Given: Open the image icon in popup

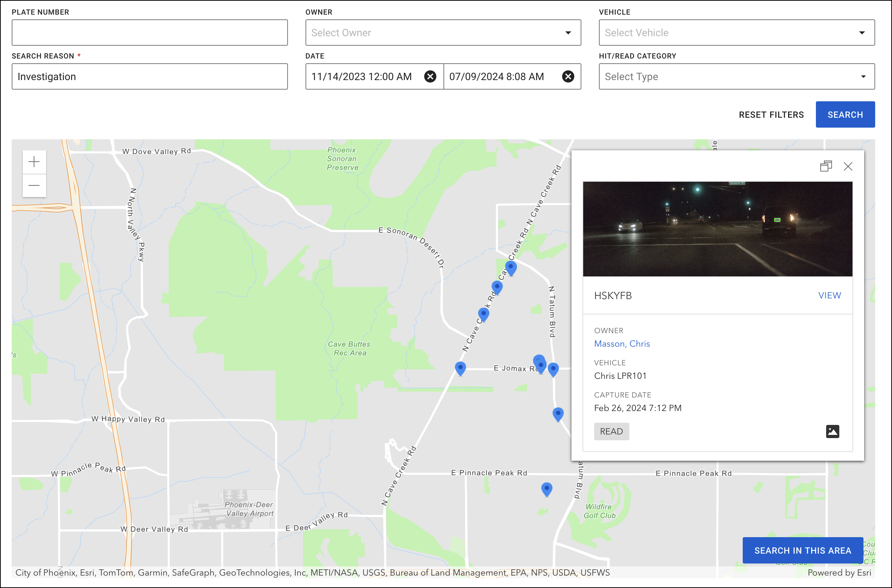Looking at the screenshot, I should (832, 431).
